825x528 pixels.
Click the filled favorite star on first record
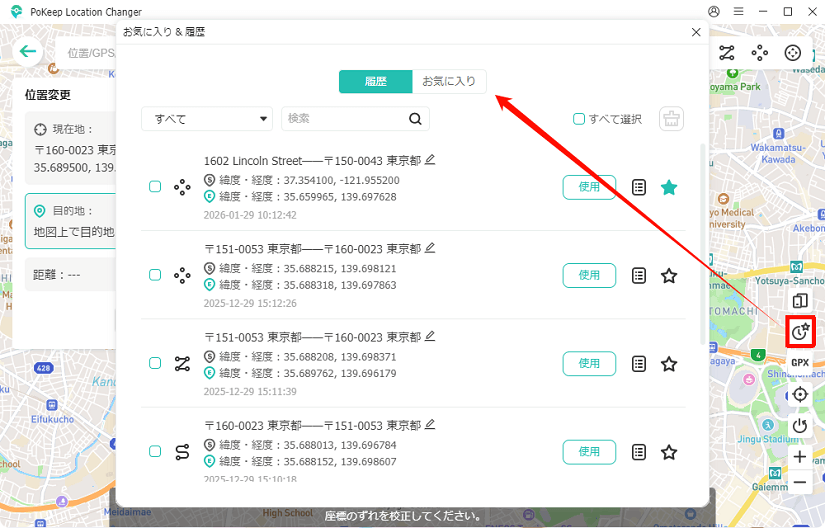[669, 187]
